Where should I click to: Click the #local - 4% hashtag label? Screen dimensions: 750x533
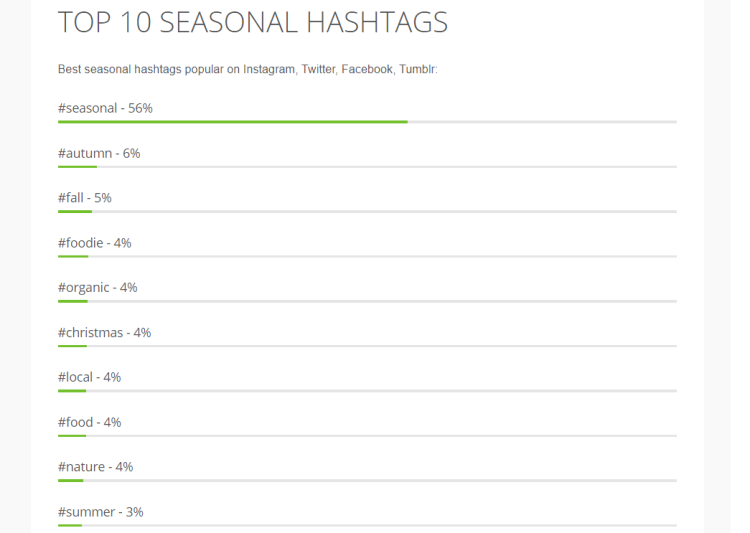pyautogui.click(x=89, y=377)
